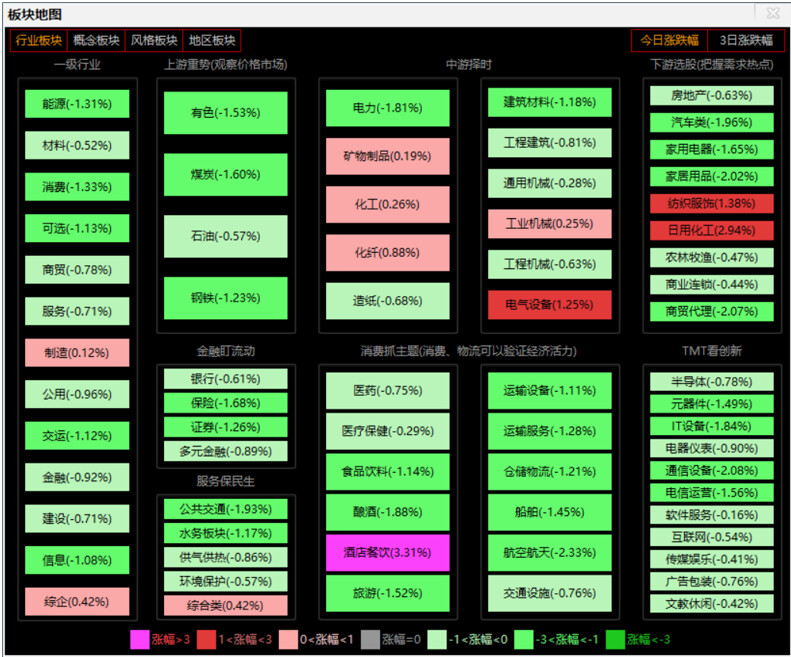This screenshot has height=657, width=791.
Task: Click the 服务保民生 group heading
Action: pyautogui.click(x=225, y=481)
